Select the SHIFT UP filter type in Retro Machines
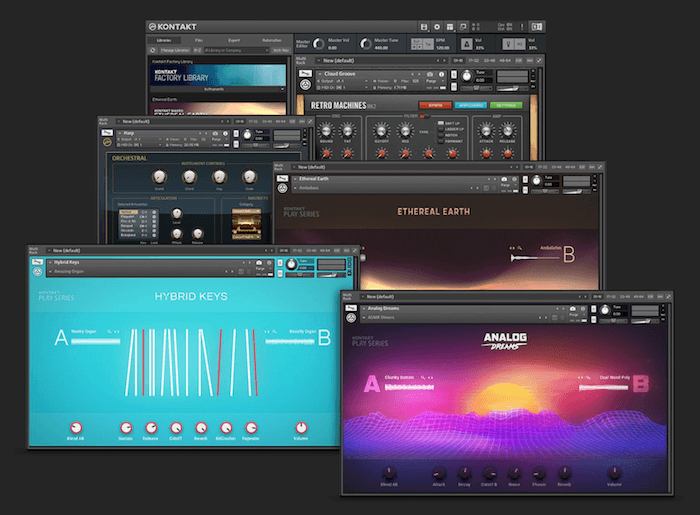Image resolution: width=700 pixels, height=515 pixels. pyautogui.click(x=450, y=123)
